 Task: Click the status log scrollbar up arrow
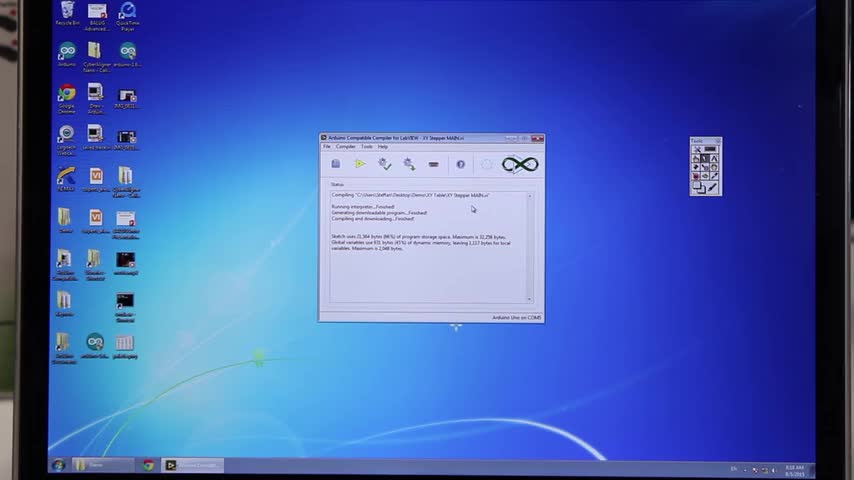pyautogui.click(x=529, y=196)
